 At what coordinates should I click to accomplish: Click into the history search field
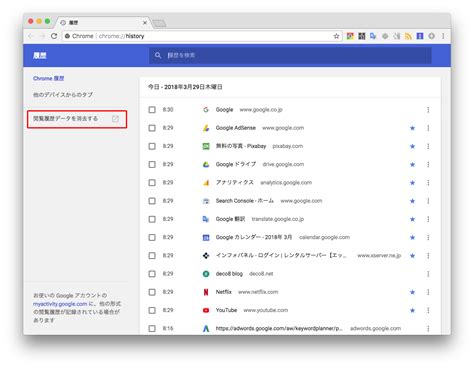click(290, 55)
